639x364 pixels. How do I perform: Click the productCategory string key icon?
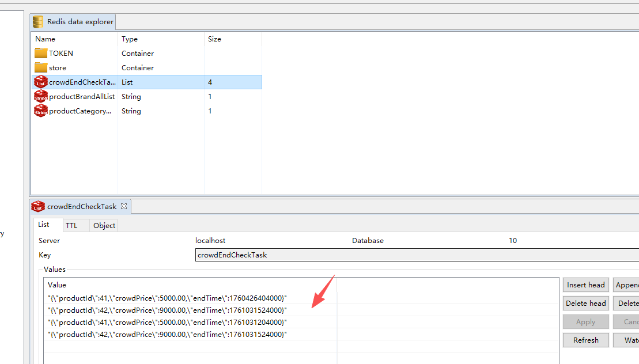coord(40,111)
